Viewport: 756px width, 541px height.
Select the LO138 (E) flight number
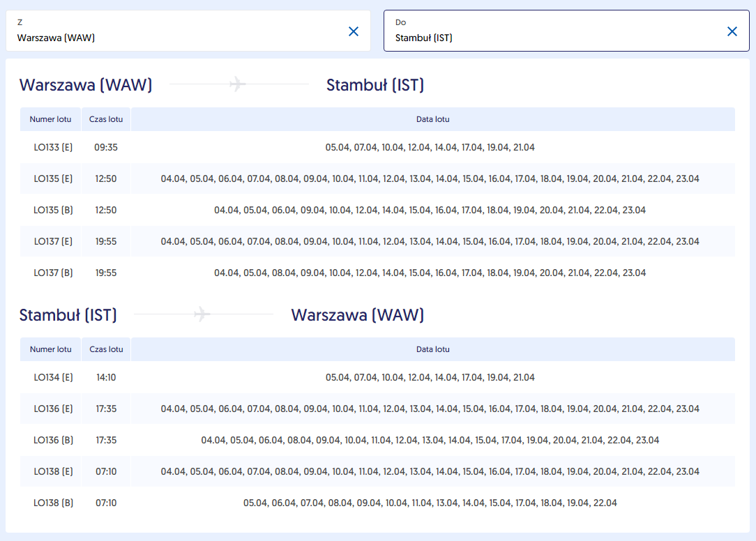pos(53,471)
